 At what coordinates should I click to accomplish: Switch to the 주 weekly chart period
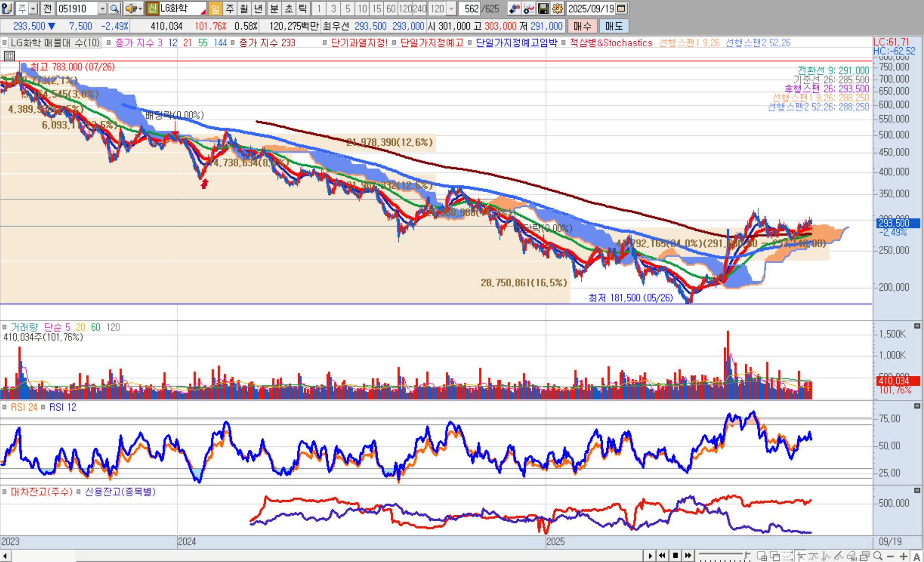(230, 9)
